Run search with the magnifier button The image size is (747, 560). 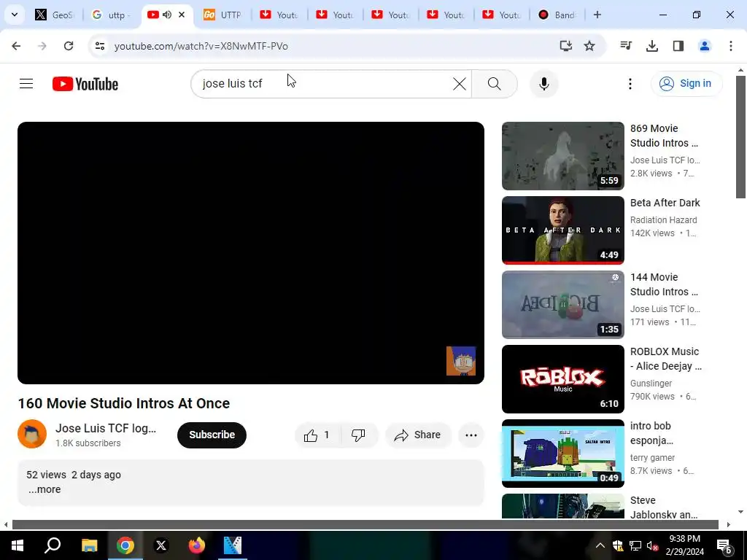(495, 84)
